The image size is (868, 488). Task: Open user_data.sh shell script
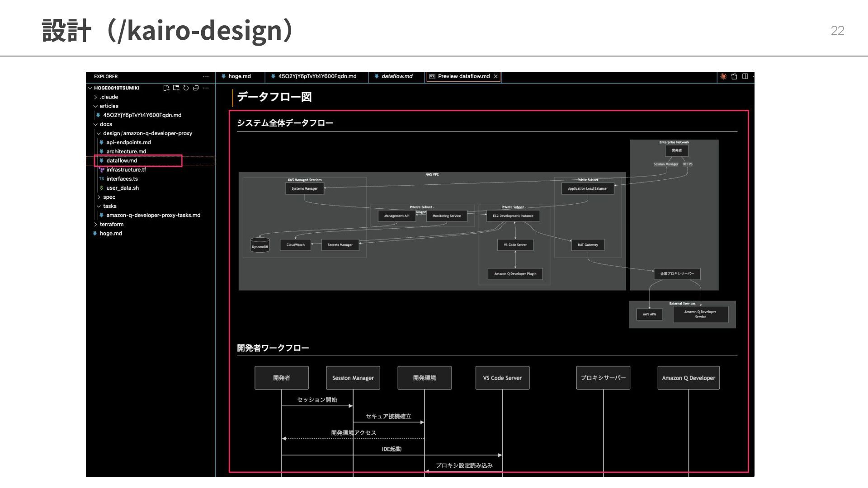[123, 188]
